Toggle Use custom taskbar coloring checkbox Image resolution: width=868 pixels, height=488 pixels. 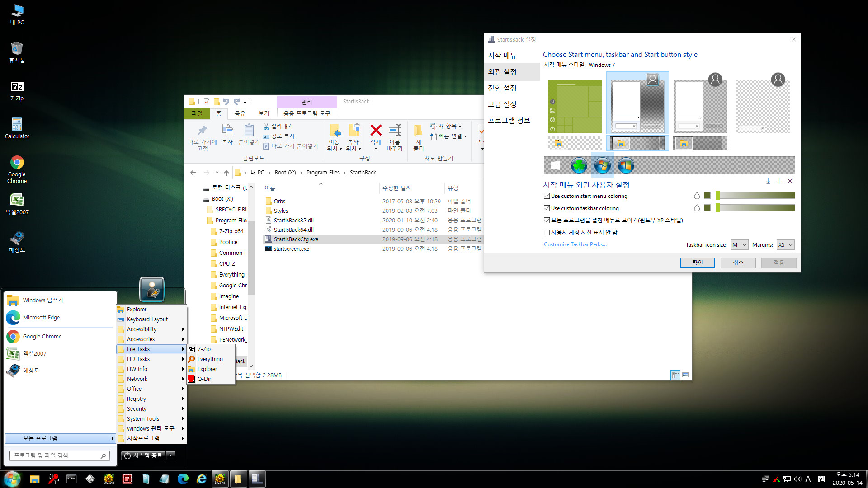[547, 208]
